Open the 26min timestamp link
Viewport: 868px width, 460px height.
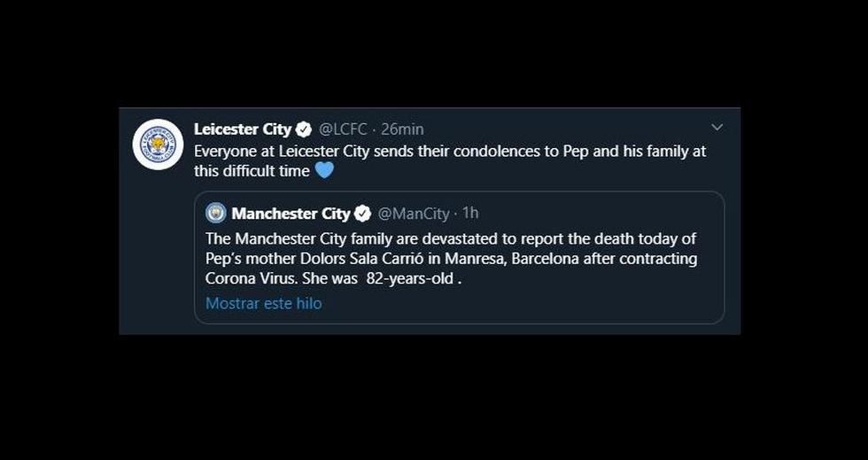click(402, 129)
